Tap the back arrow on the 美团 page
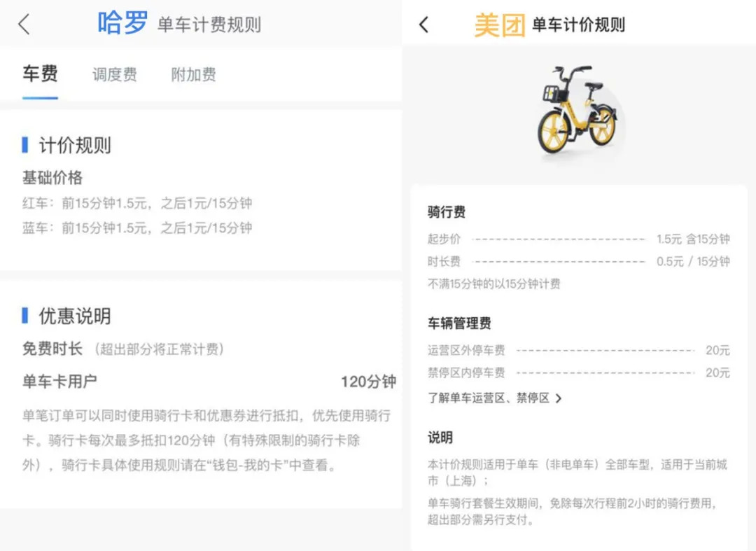The width and height of the screenshot is (756, 551). pyautogui.click(x=423, y=25)
